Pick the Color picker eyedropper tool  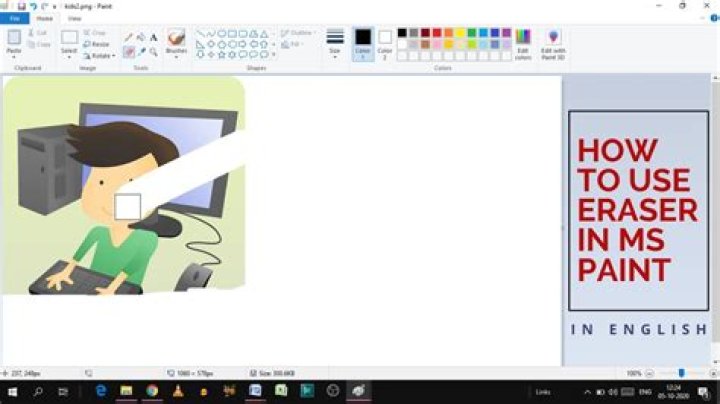point(141,51)
